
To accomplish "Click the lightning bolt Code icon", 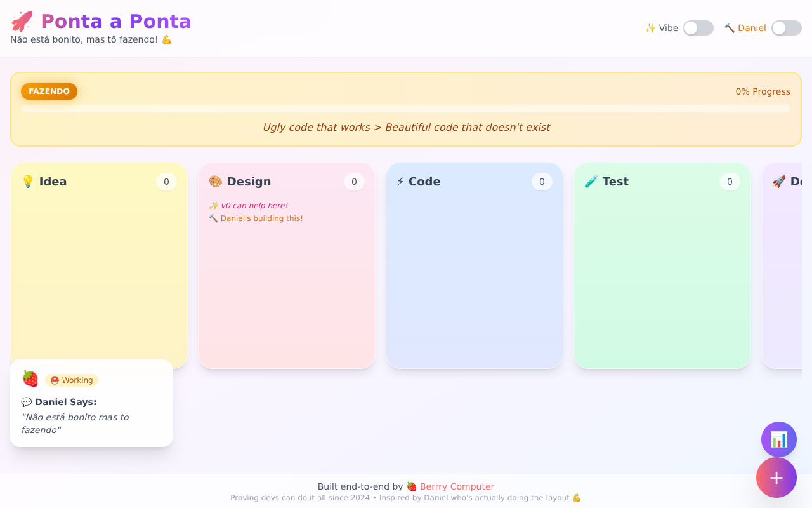I will click(x=400, y=182).
